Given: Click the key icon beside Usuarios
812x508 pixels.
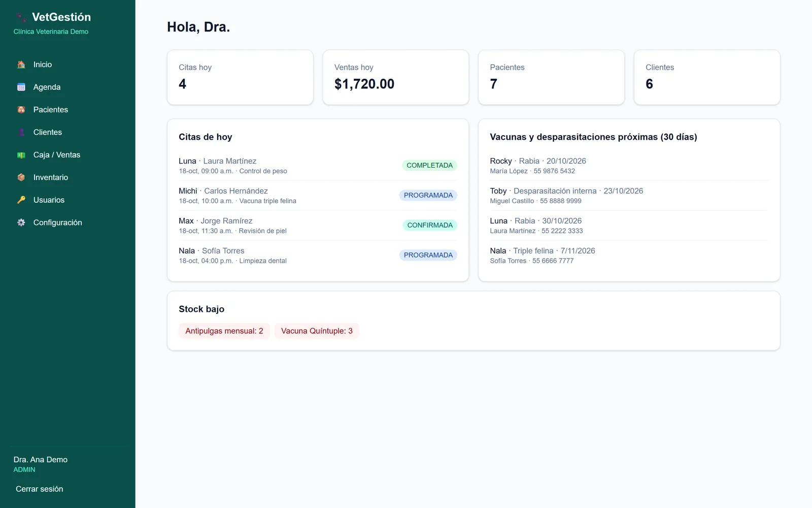Looking at the screenshot, I should (x=21, y=200).
